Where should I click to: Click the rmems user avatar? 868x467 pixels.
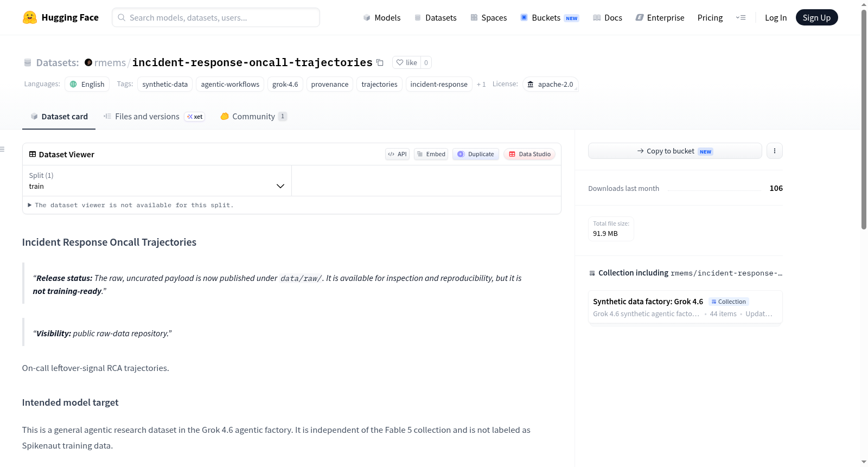click(88, 62)
